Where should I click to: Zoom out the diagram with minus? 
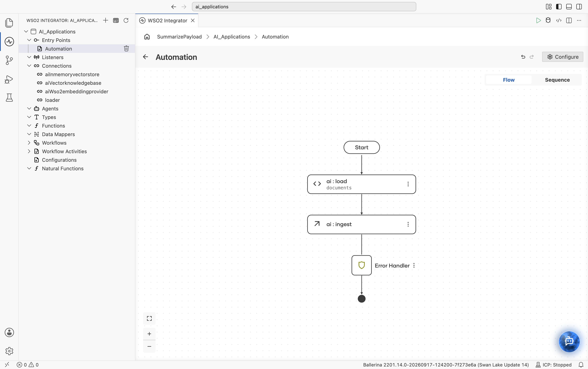point(149,346)
